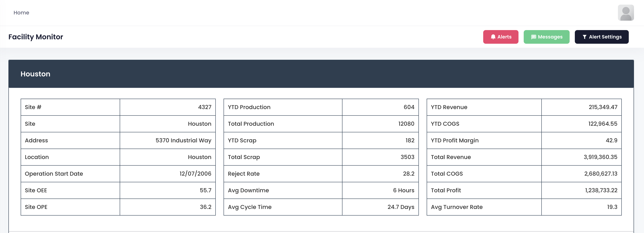Go to the Home link
Image resolution: width=644 pixels, height=233 pixels.
click(21, 12)
